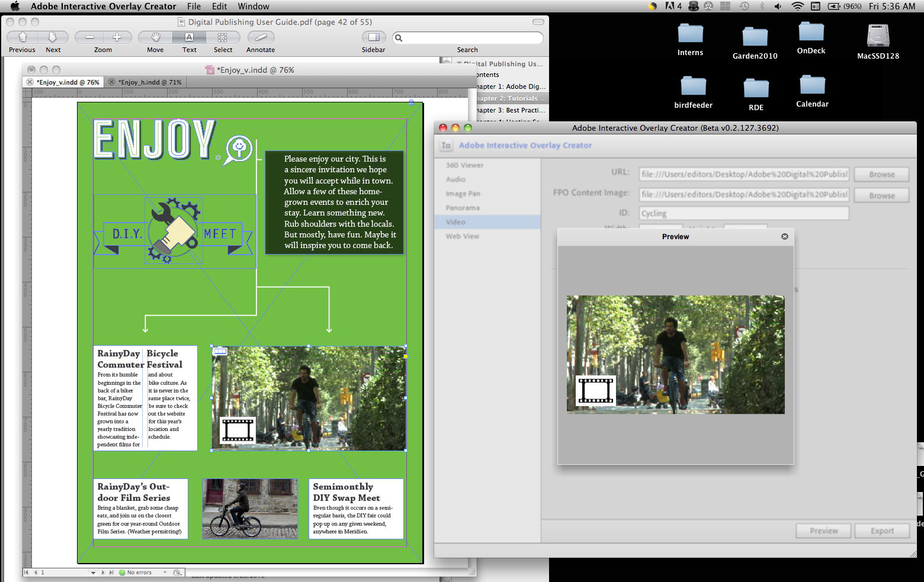This screenshot has height=582, width=924.
Task: Open the Apple menu
Action: (15, 7)
